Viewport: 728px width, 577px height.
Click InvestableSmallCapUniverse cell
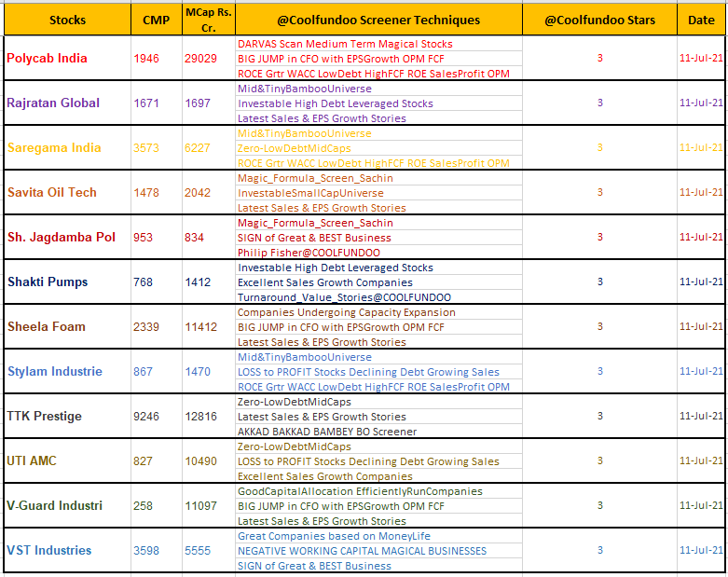click(x=378, y=193)
